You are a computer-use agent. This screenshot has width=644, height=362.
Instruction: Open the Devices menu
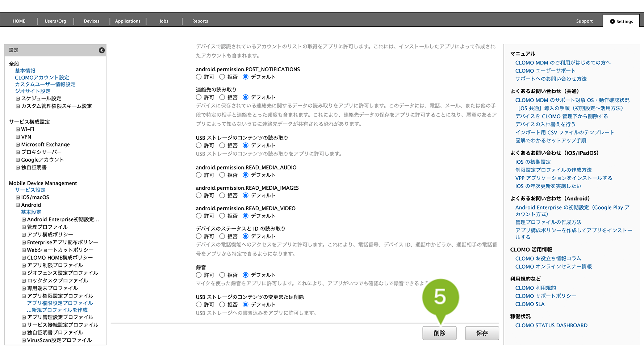91,21
